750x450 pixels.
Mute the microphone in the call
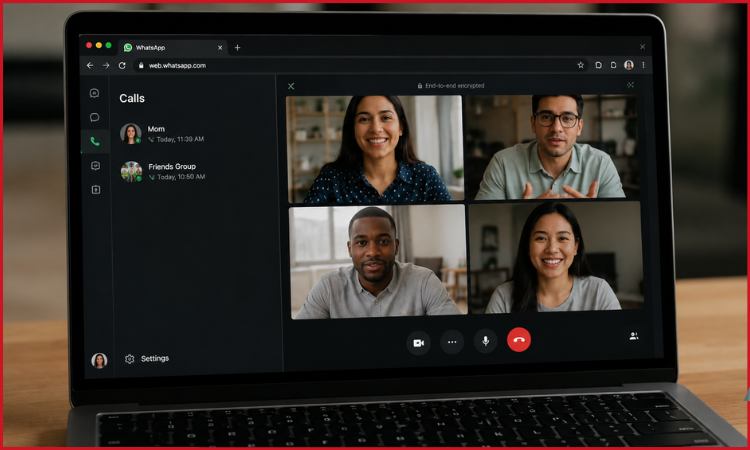[x=485, y=341]
